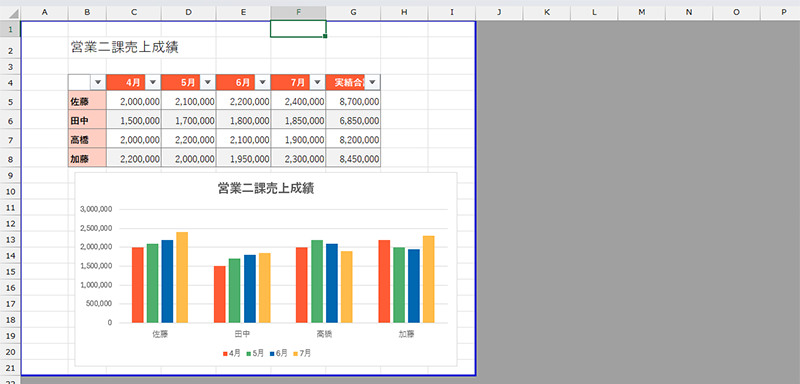Select the cell showing 1,900,000
The width and height of the screenshot is (800, 384).
point(298,140)
